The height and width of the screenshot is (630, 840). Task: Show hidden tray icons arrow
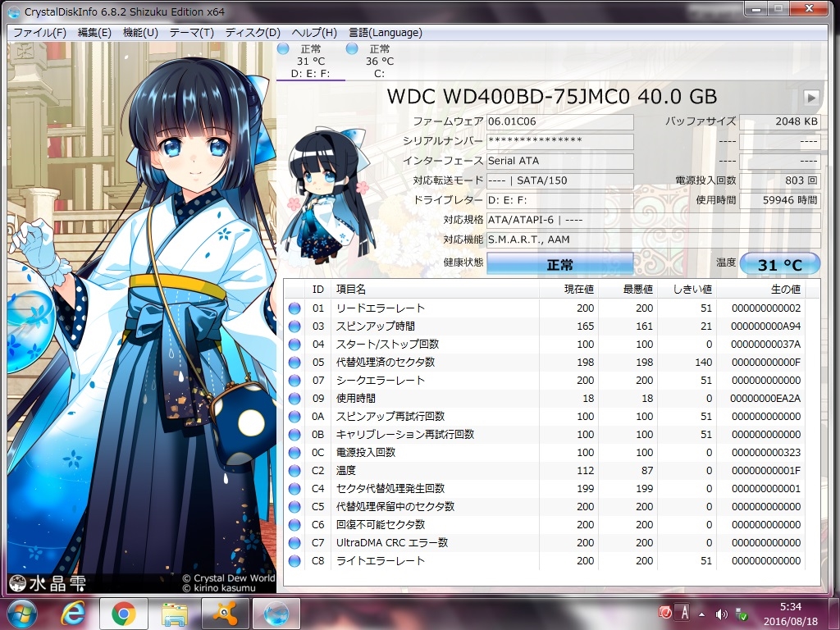click(702, 614)
